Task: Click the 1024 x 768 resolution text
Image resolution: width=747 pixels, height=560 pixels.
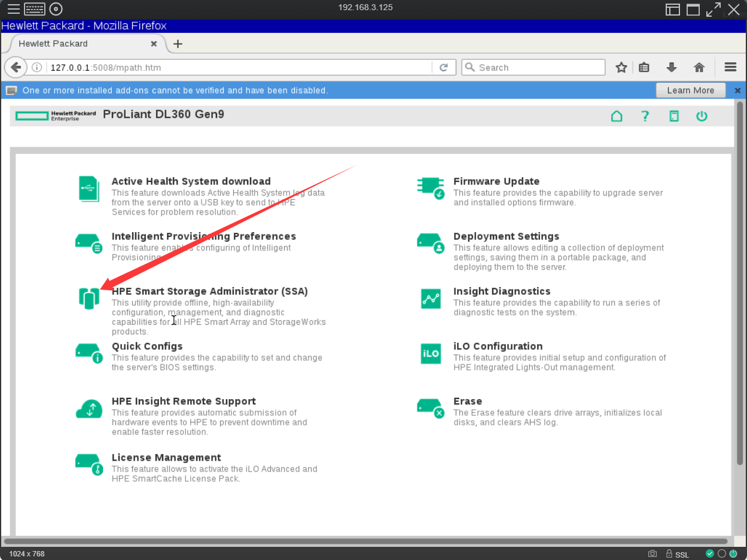Action: pyautogui.click(x=27, y=554)
